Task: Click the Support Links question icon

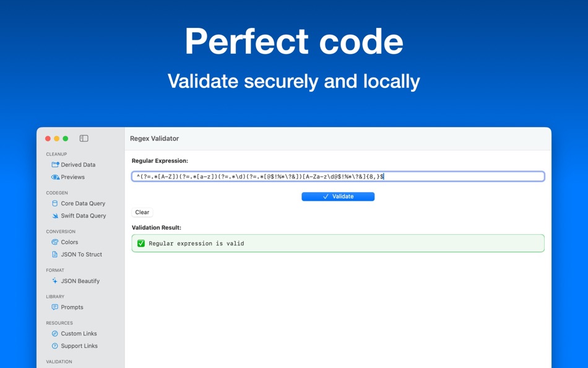Action: [54, 346]
